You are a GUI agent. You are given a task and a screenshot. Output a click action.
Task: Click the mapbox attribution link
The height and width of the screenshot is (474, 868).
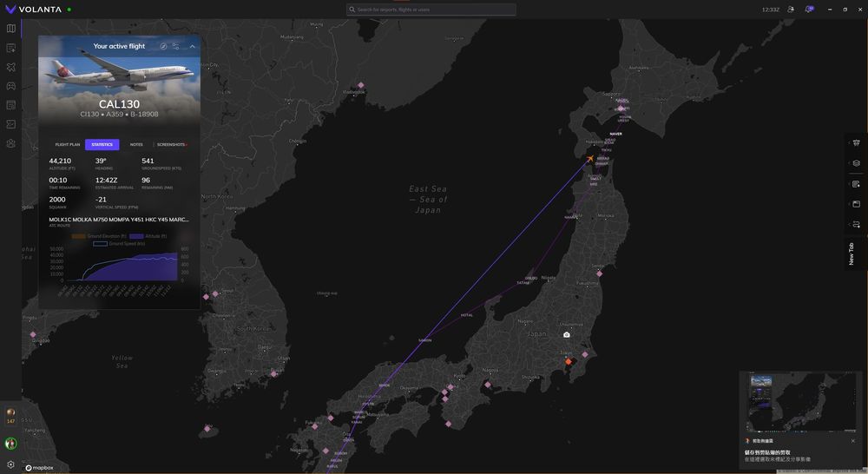click(x=40, y=467)
